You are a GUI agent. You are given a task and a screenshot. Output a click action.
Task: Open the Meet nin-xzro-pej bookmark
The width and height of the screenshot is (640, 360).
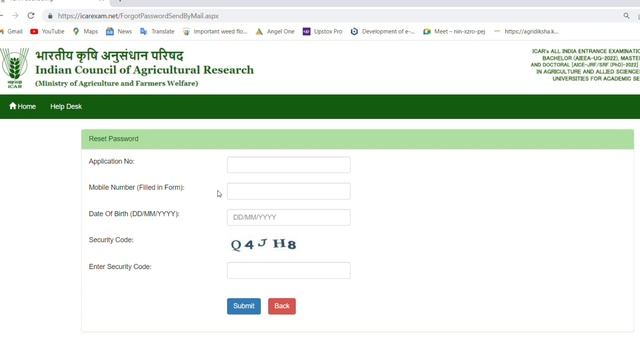pos(454,31)
